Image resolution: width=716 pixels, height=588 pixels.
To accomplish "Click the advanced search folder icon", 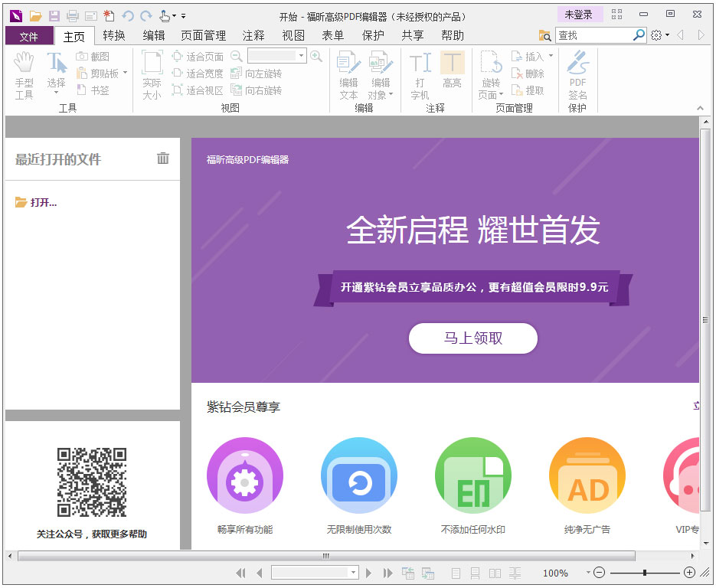I will [x=544, y=35].
